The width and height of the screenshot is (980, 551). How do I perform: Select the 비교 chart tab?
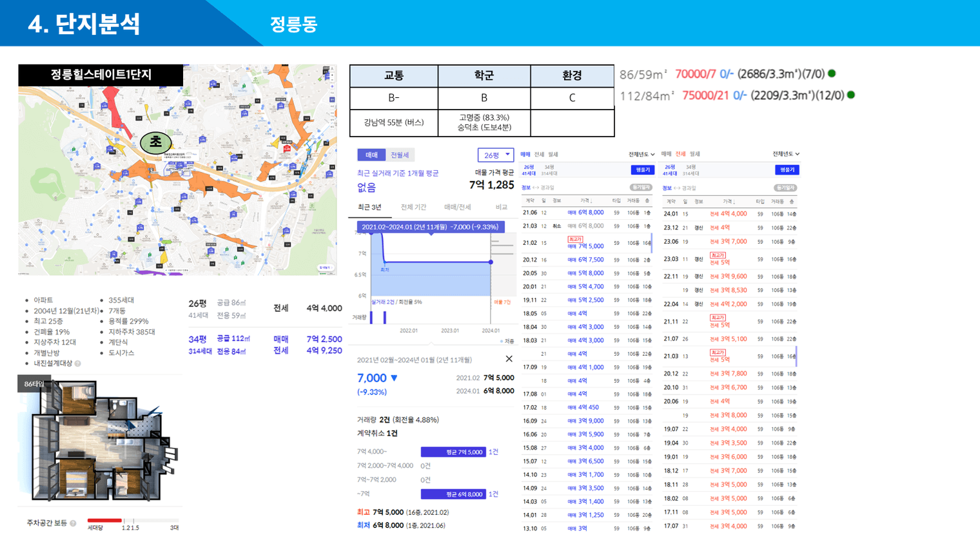tap(501, 208)
